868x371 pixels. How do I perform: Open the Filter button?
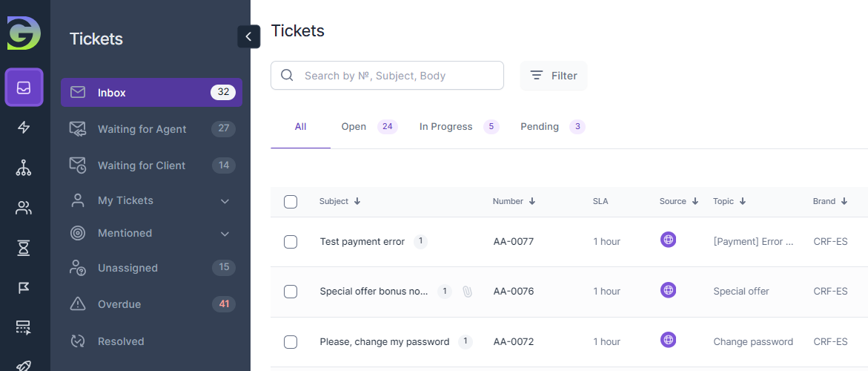554,76
